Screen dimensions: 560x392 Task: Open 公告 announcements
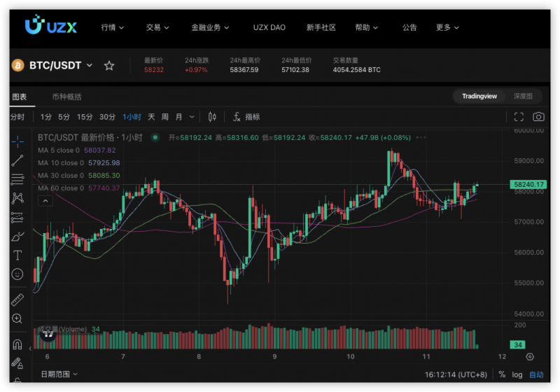coord(409,27)
